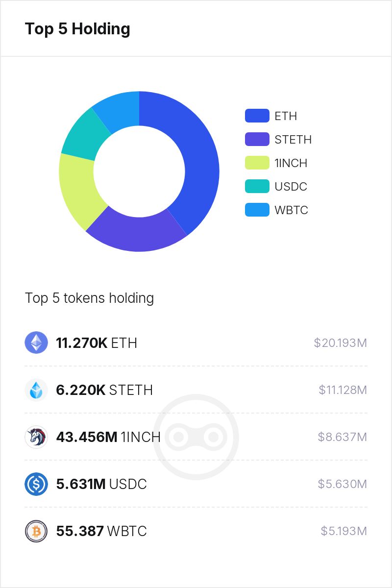Select the USDC teal legend swatch

click(x=257, y=186)
